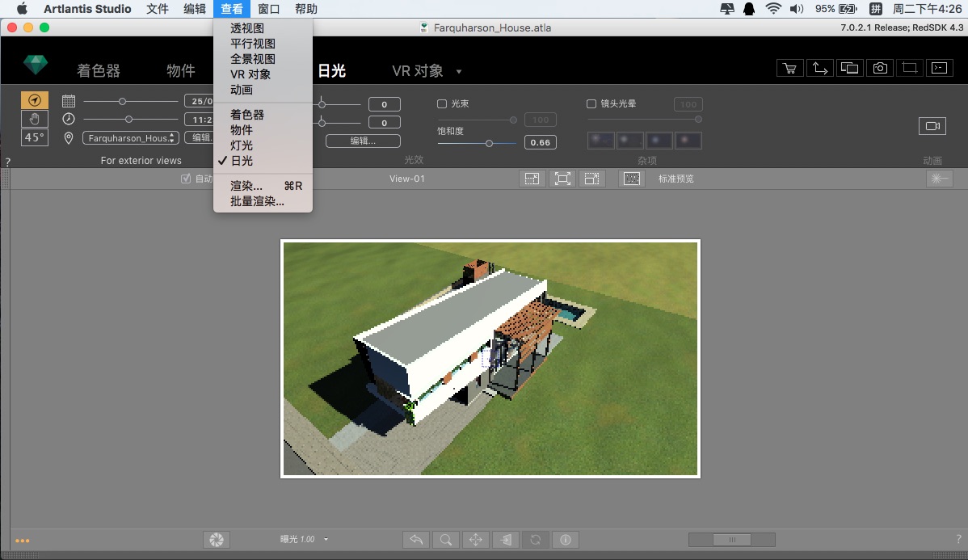Open the Farquharson_Hous. location dropdown
The image size is (968, 560).
[x=131, y=137]
